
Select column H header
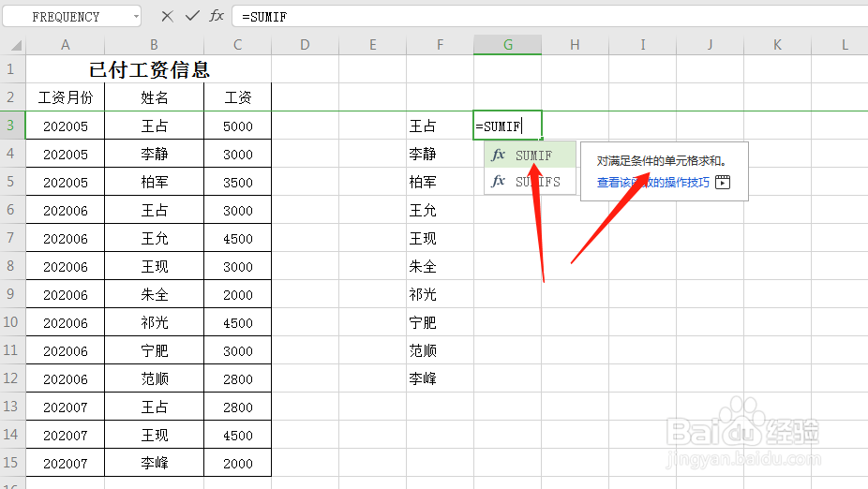click(576, 45)
